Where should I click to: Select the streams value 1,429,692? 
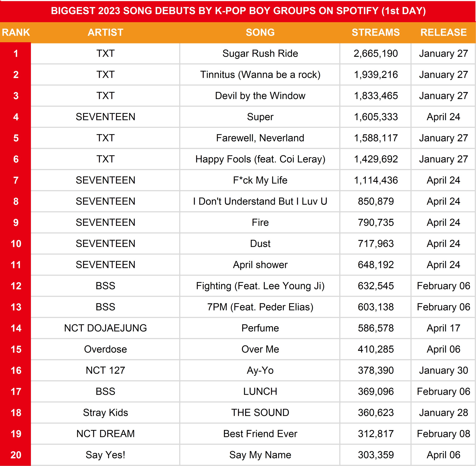[x=376, y=159]
